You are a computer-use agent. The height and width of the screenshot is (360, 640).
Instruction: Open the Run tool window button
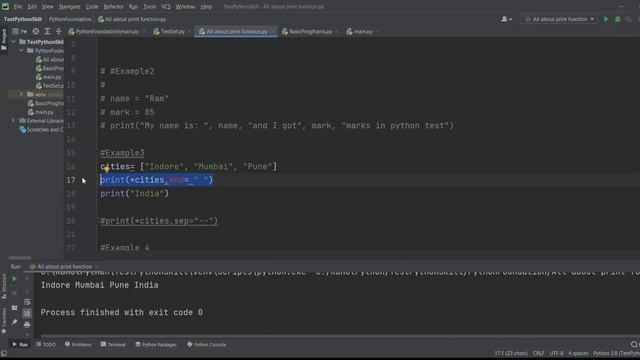[20, 344]
